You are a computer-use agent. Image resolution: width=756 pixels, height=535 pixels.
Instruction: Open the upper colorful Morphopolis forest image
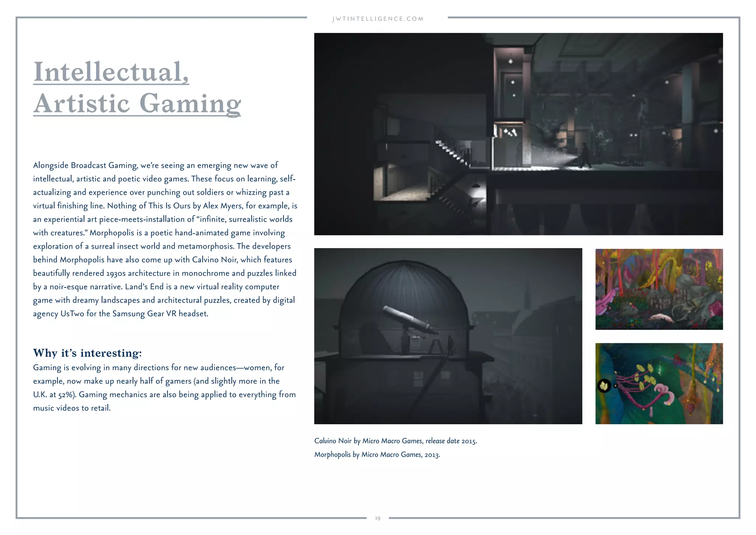659,289
